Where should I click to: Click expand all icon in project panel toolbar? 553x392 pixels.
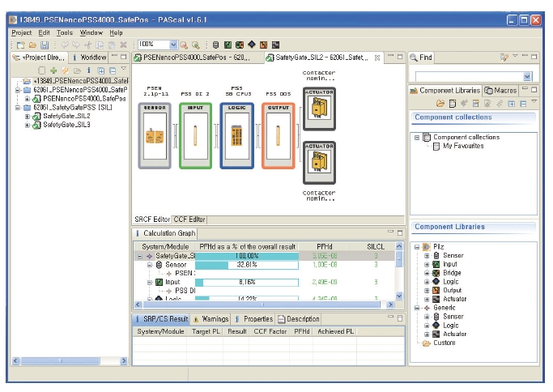coord(101,70)
